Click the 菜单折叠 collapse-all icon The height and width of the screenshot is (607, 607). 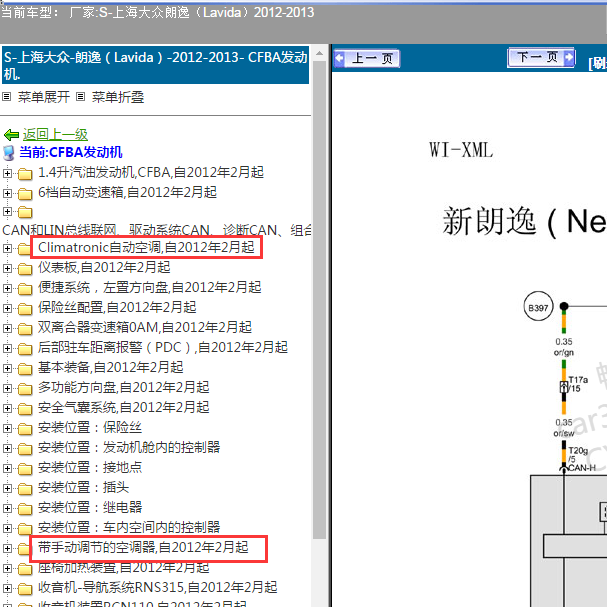80,97
